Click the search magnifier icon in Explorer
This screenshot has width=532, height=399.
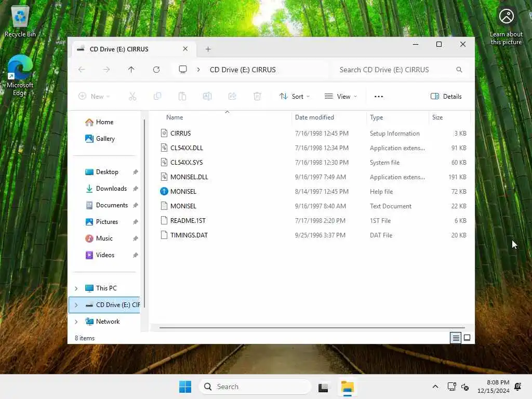[459, 70]
